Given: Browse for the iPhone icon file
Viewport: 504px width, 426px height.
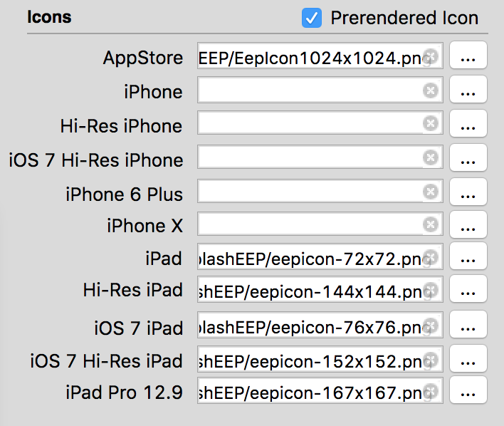Looking at the screenshot, I should (x=468, y=90).
